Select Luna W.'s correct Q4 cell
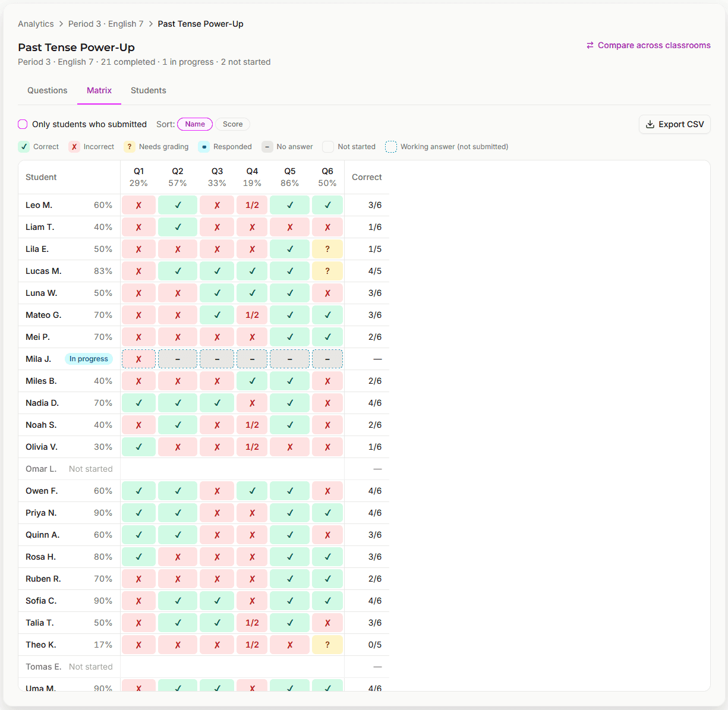The height and width of the screenshot is (710, 728). click(x=252, y=293)
